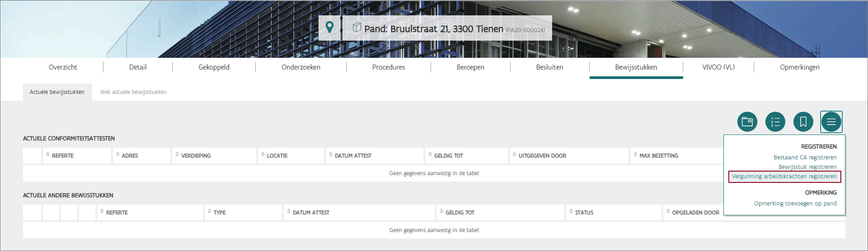Sort andere bewijsstukken by TYPE column
The image size is (868, 251).
[x=219, y=213]
